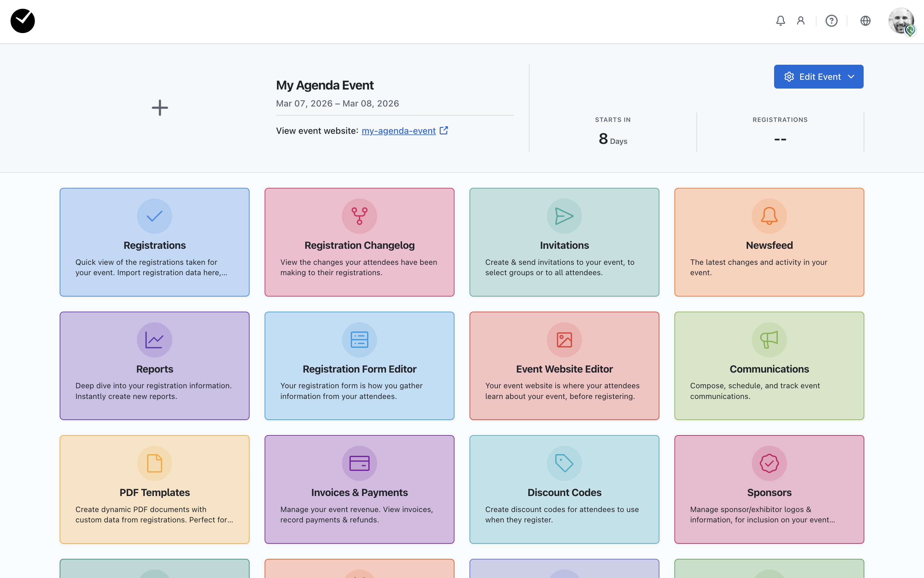Click the user account icon
This screenshot has width=924, height=578.
[x=800, y=21]
